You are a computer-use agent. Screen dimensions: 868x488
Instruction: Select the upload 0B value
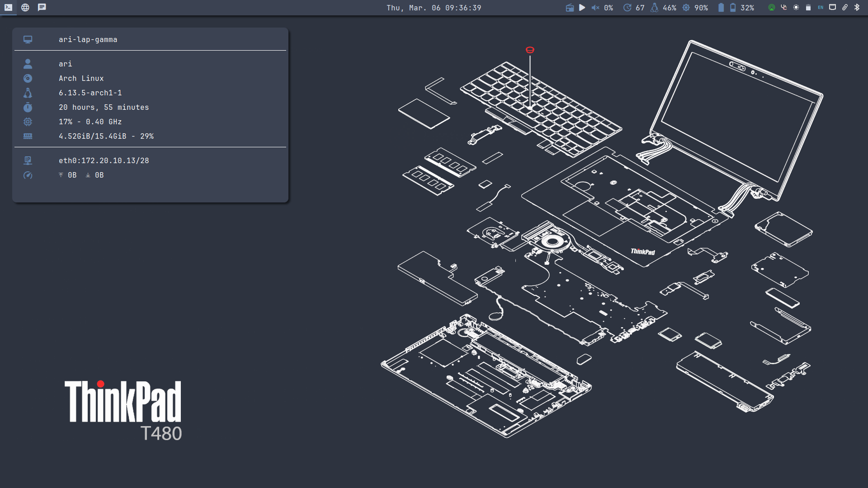point(72,175)
